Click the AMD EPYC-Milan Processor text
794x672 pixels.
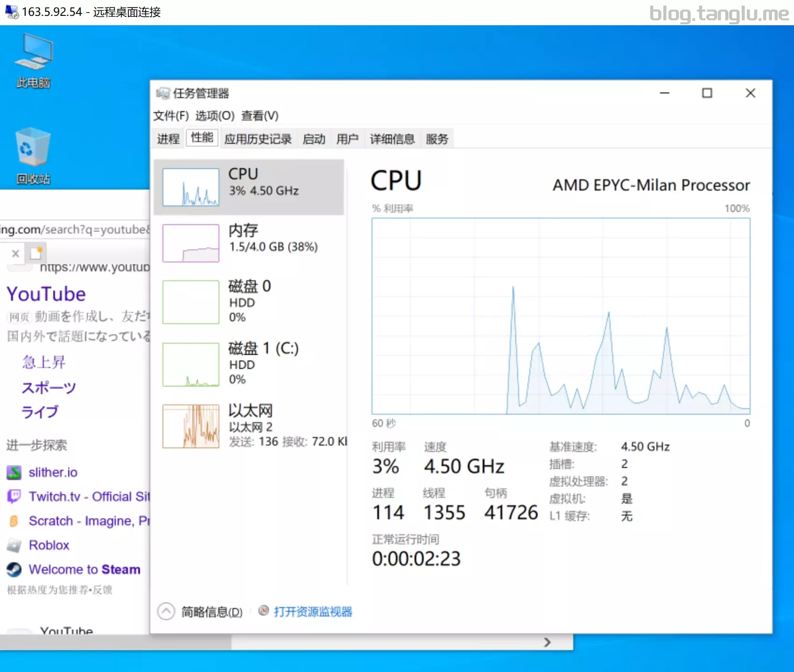(651, 185)
